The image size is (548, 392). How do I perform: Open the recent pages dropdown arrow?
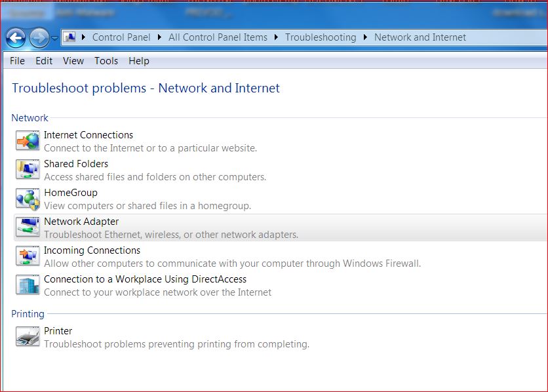tap(55, 37)
